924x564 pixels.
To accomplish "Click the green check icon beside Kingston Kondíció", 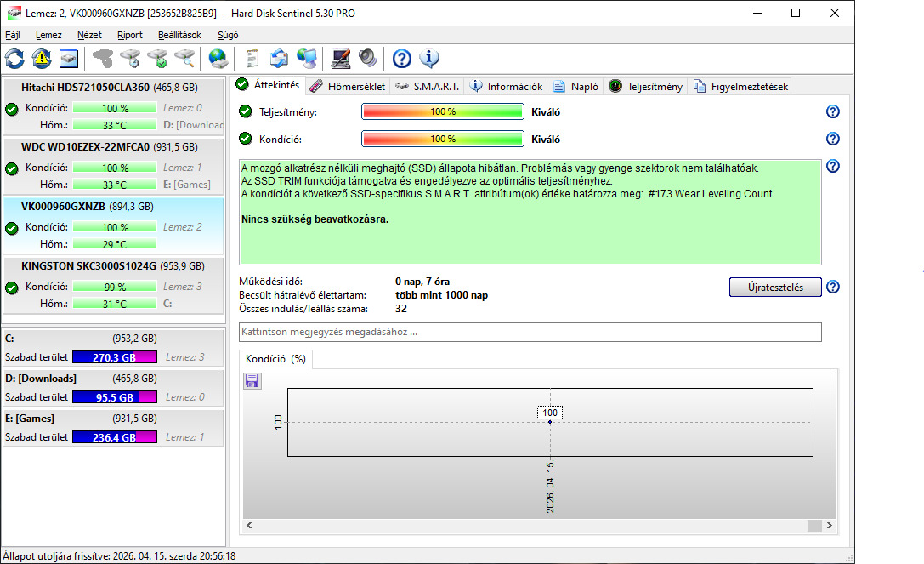I will click(x=12, y=288).
